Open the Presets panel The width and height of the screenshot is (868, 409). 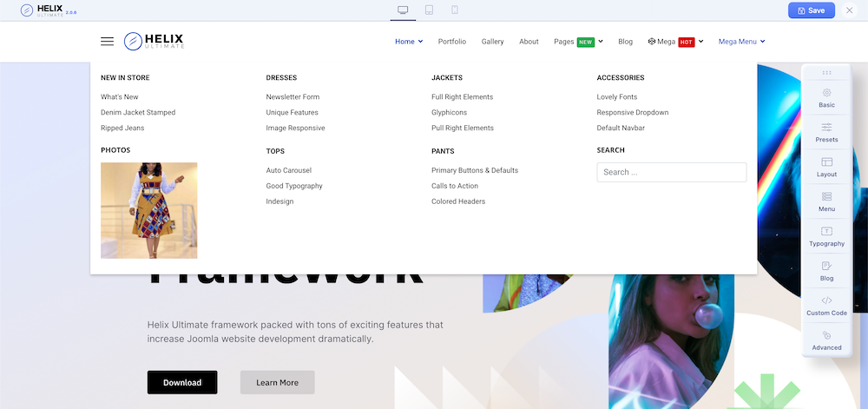click(x=826, y=132)
